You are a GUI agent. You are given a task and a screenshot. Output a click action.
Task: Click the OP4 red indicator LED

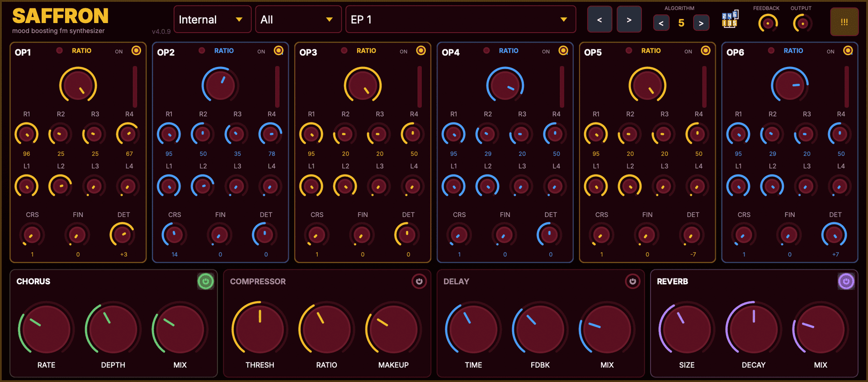pos(486,50)
